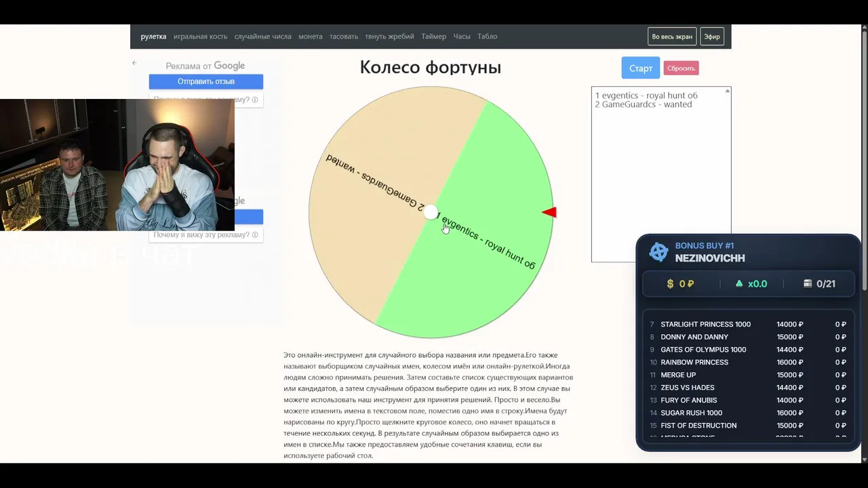Click the '0/21' counter value

point(826,284)
